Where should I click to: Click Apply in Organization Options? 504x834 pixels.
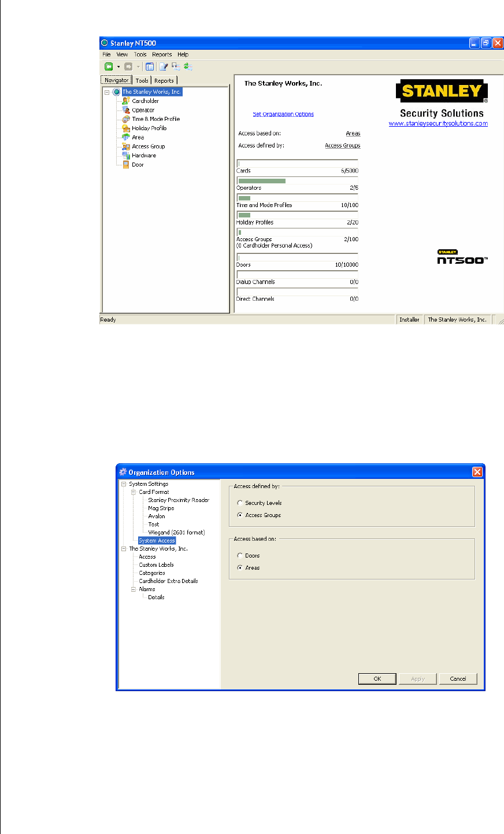pos(418,679)
